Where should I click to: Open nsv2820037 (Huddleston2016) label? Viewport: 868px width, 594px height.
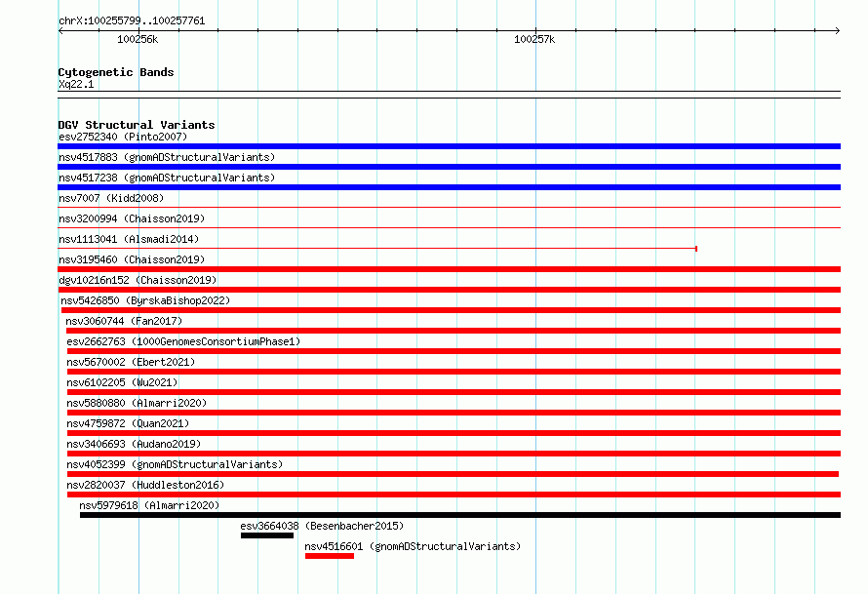(145, 485)
